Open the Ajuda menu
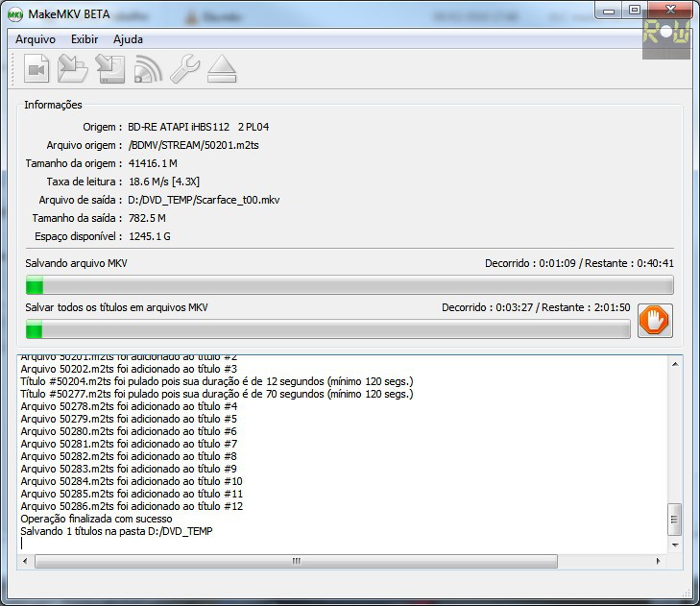 (128, 39)
